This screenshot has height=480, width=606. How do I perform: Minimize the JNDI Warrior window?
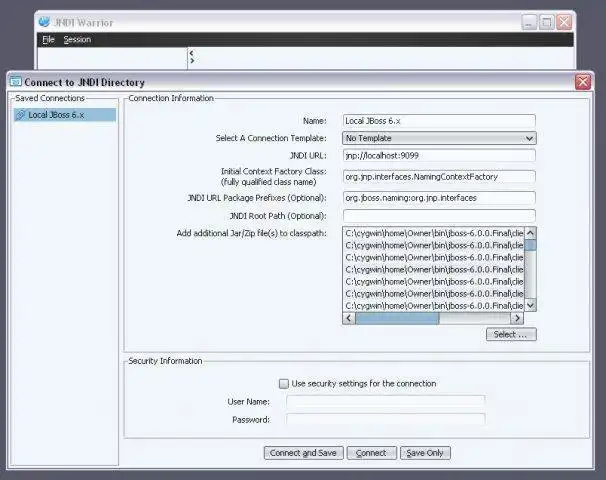[529, 22]
